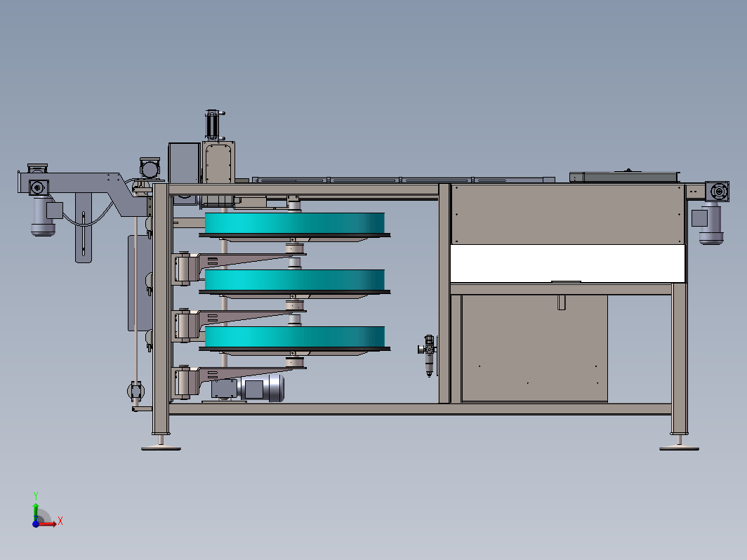Select the left levelling foot
This screenshot has height=560, width=747.
[x=161, y=443]
